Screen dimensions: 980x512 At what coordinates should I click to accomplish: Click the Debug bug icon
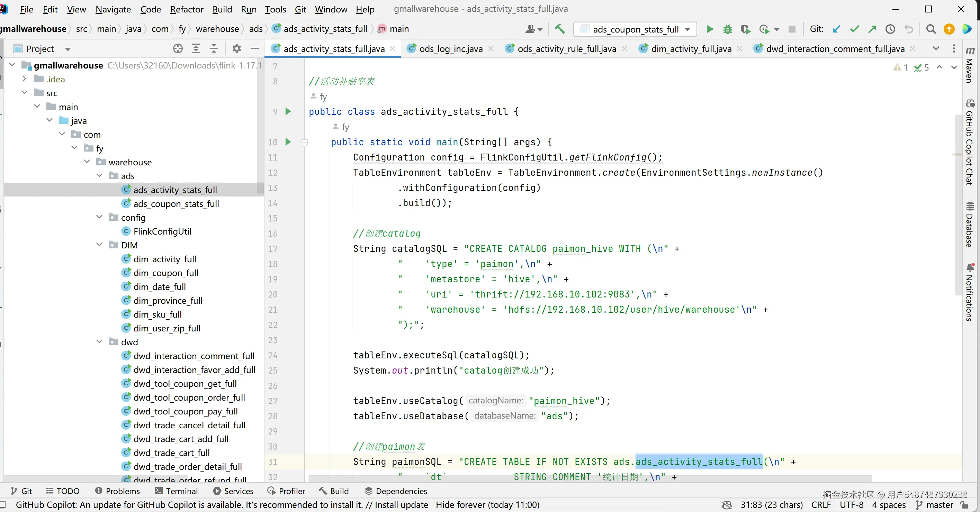727,29
